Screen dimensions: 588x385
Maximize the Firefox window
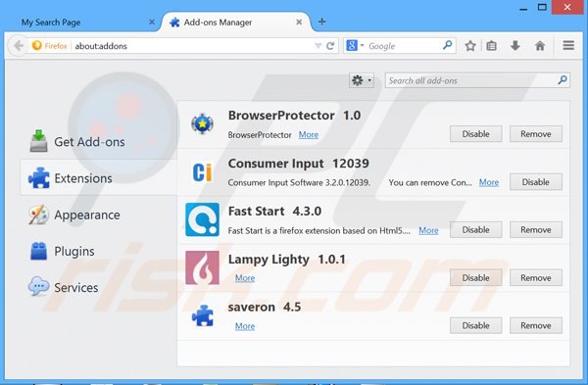click(542, 7)
